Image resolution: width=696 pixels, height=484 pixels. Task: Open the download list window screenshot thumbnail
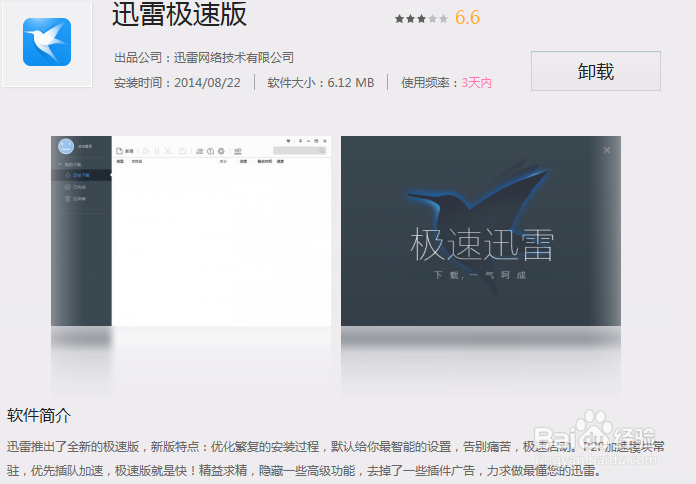[191, 231]
